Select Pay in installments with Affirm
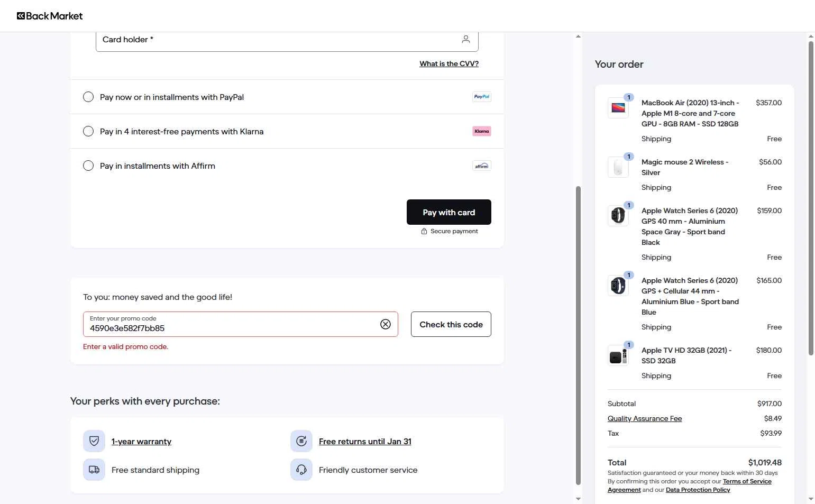This screenshot has width=815, height=504. tap(88, 166)
